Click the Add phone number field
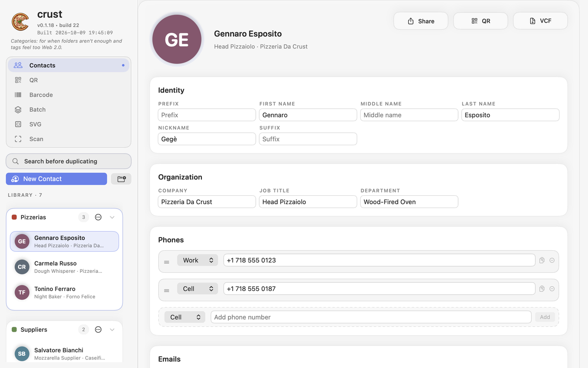Screen dimensions: 588x368 tap(371, 317)
